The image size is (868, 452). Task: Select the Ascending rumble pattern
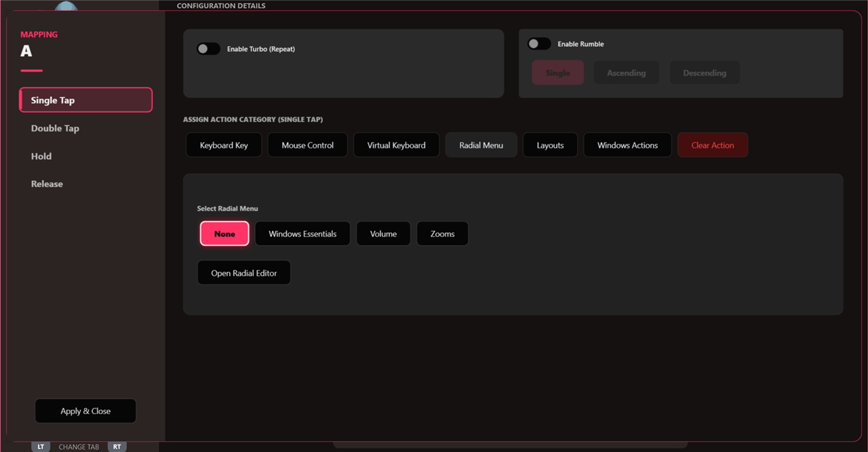coord(627,73)
